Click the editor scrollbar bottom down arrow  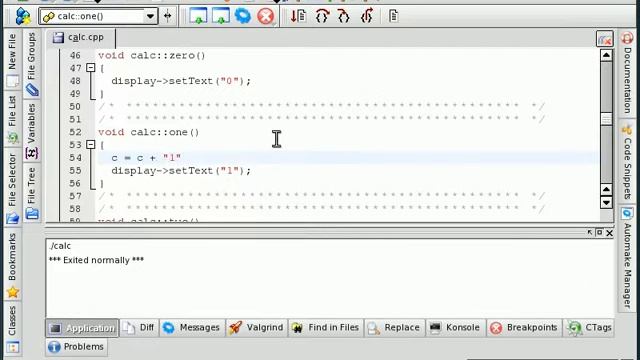pyautogui.click(x=607, y=202)
